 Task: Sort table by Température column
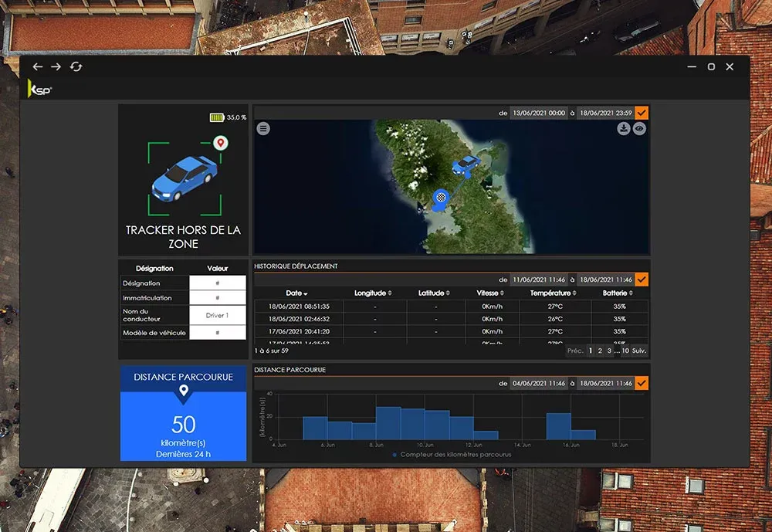(x=554, y=293)
